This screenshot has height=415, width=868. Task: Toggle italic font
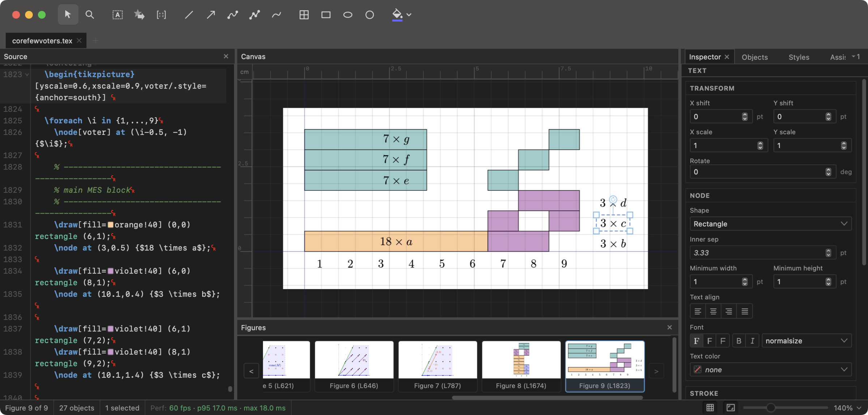click(x=752, y=341)
